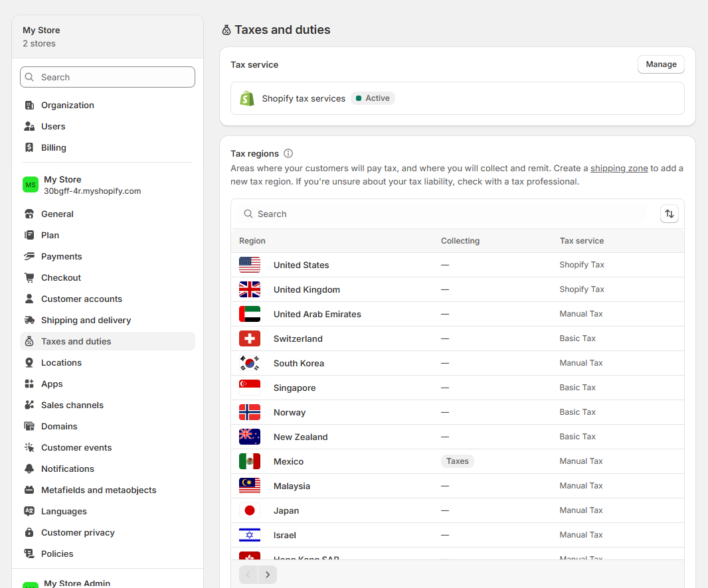708x588 pixels.
Task: Click Shopify Tax in United States row
Action: point(582,265)
